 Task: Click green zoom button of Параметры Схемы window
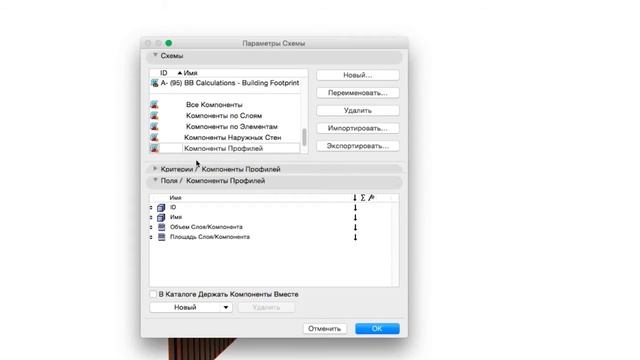169,43
